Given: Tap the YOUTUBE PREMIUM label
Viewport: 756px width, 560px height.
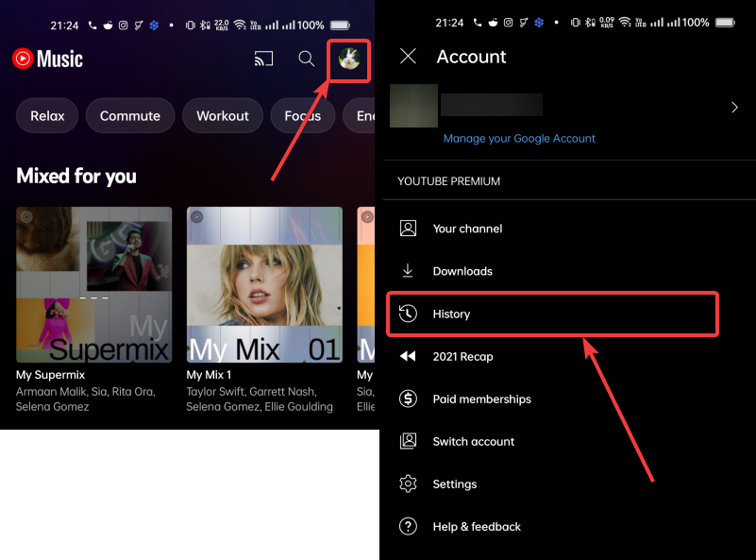Looking at the screenshot, I should pos(448,181).
